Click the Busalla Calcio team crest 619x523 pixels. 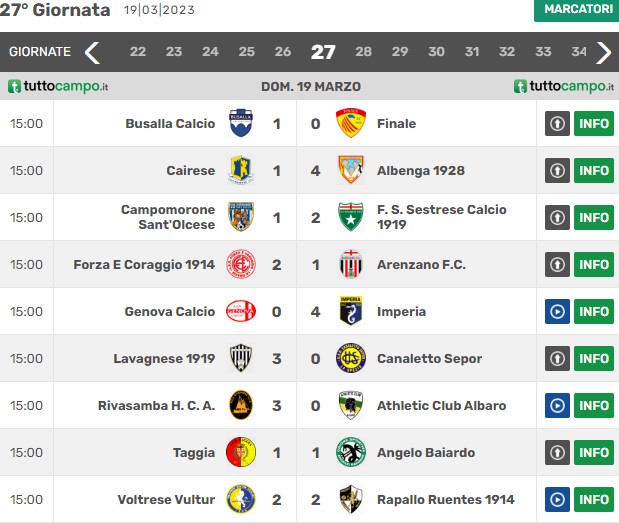[241, 123]
